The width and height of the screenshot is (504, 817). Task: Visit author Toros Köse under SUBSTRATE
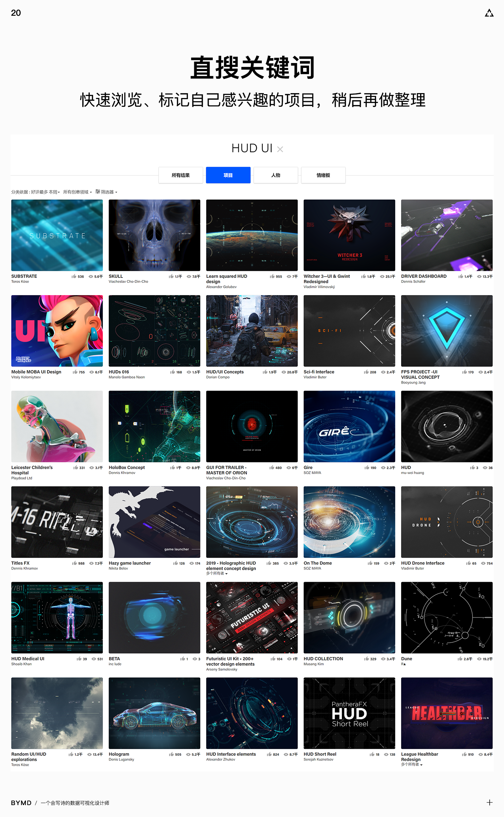tap(20, 281)
